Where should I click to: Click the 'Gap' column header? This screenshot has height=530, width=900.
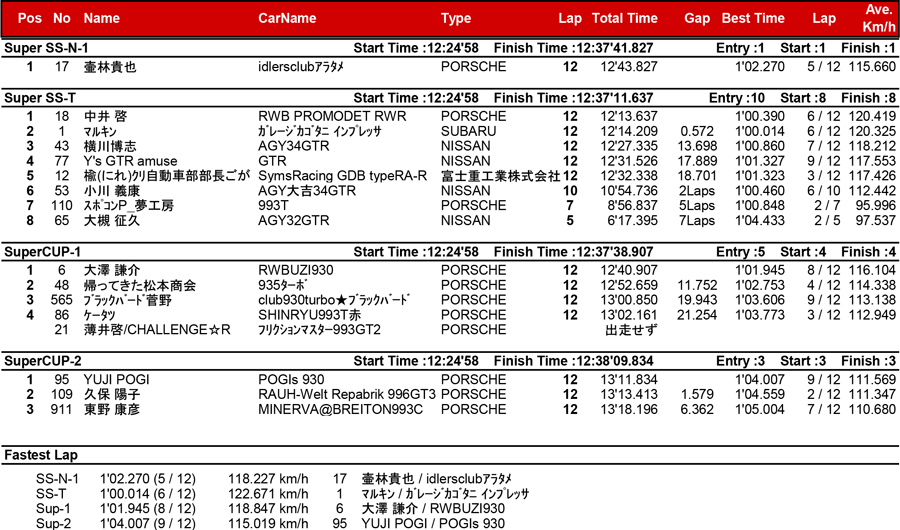(x=697, y=18)
